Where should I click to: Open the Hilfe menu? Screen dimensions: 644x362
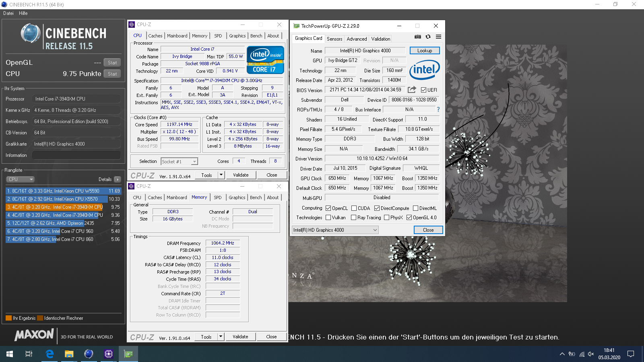point(23,13)
